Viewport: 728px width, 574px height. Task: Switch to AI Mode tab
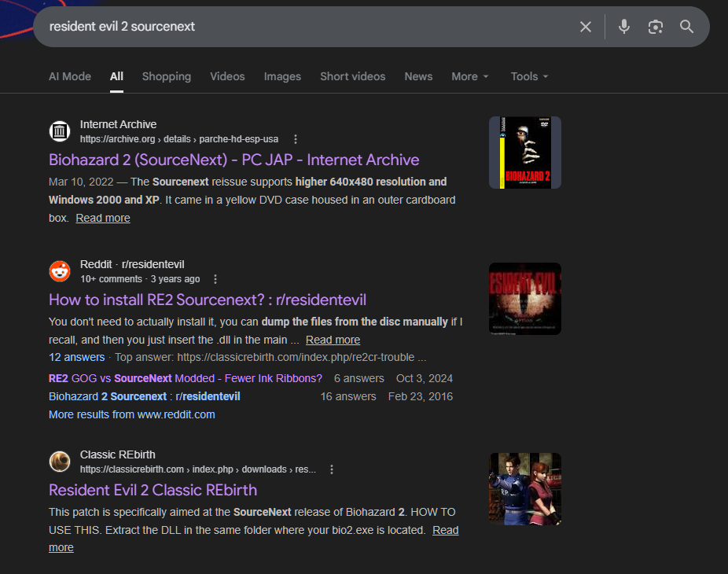(70, 76)
